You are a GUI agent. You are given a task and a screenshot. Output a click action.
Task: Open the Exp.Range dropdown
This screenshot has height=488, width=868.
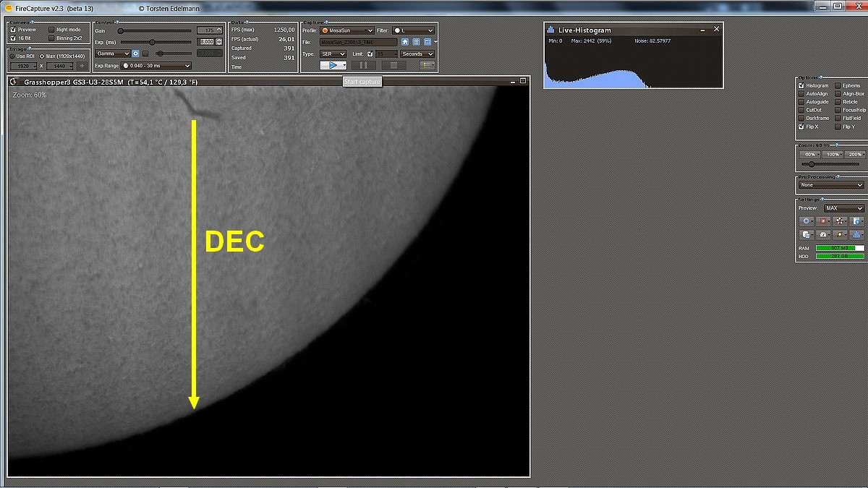pyautogui.click(x=156, y=66)
